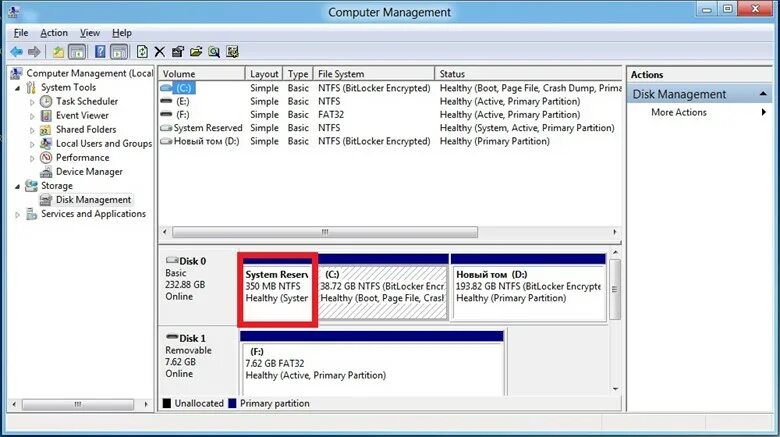This screenshot has height=437, width=780.
Task: Select Computer Management (Local) root node
Action: coord(90,73)
